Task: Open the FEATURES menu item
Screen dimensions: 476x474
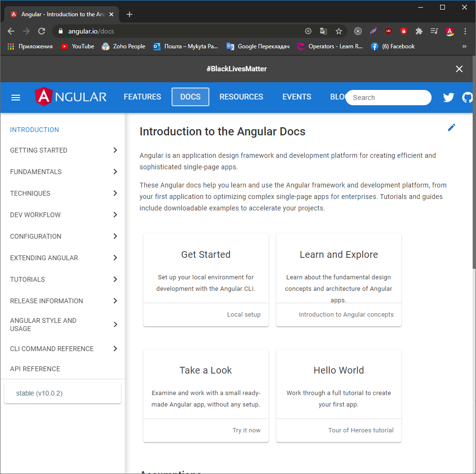Action: 142,97
